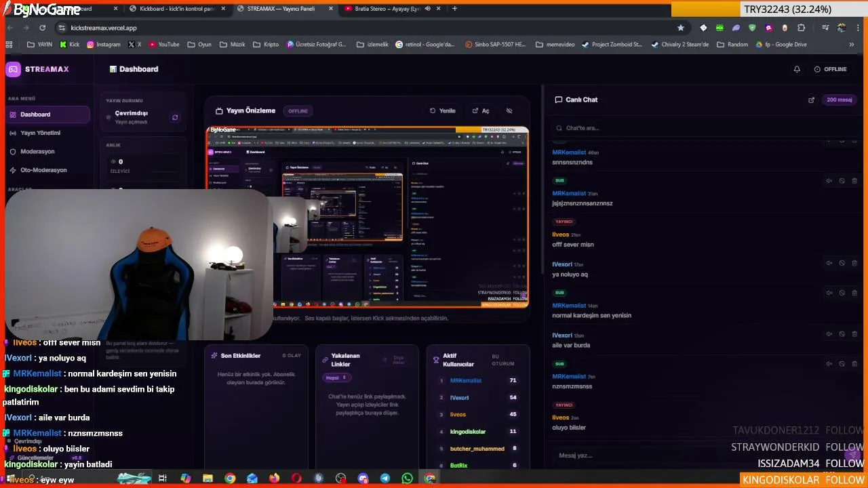868x488 pixels.
Task: Delete MRKemalist 'nznsmzmsnss' message
Action: click(x=854, y=364)
